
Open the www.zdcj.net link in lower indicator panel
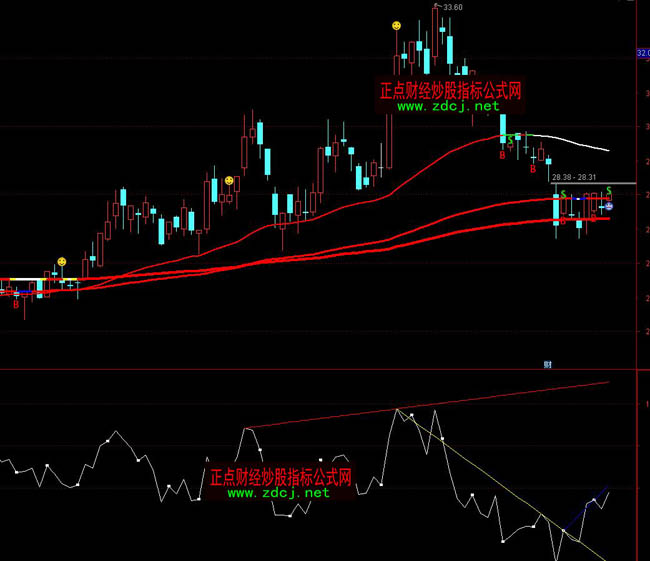278,493
